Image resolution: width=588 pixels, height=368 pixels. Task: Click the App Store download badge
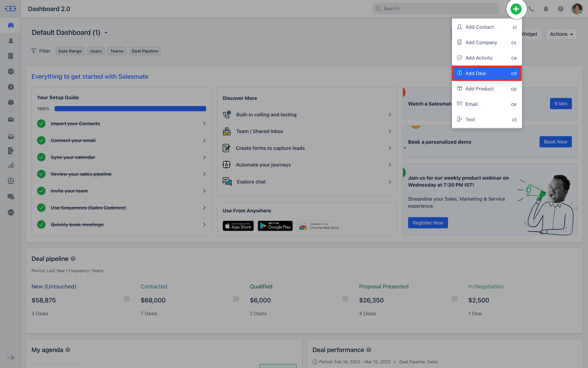[x=238, y=226]
